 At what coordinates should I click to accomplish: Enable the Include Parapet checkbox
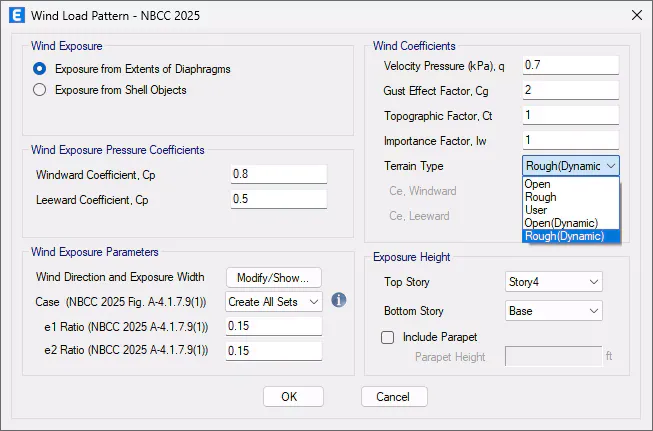388,337
